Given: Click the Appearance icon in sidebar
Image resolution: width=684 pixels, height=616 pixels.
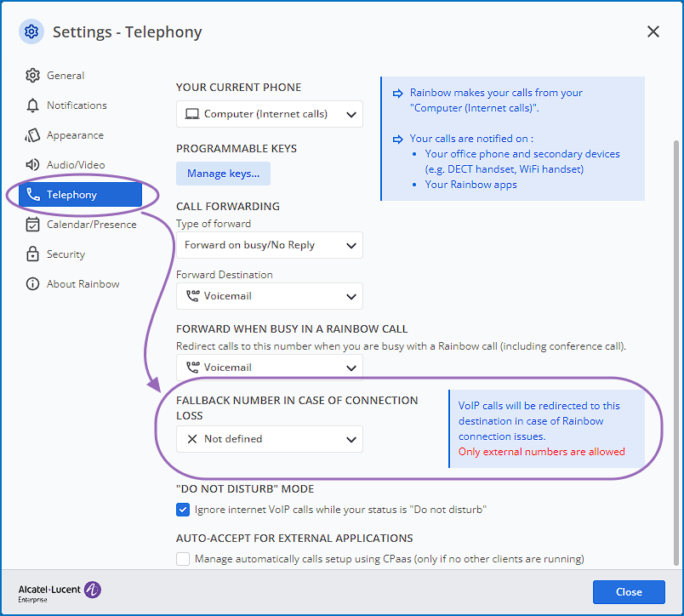Looking at the screenshot, I should pos(33,135).
